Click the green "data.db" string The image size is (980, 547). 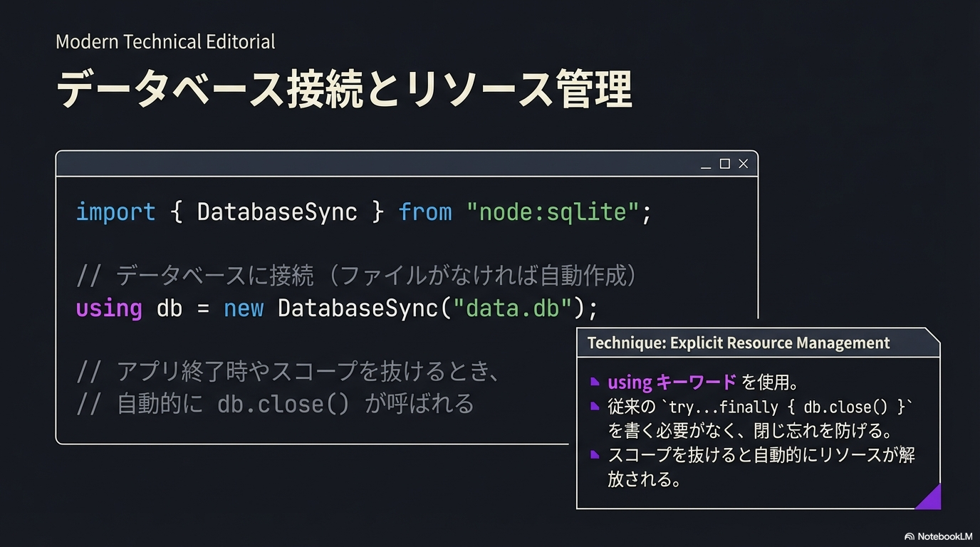click(513, 308)
